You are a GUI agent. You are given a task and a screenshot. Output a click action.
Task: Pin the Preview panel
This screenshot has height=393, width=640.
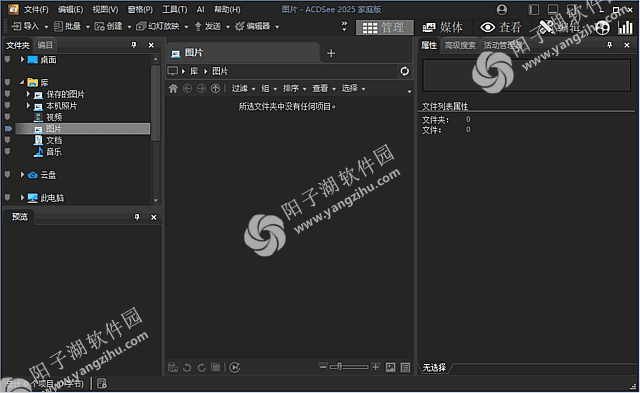[x=137, y=217]
